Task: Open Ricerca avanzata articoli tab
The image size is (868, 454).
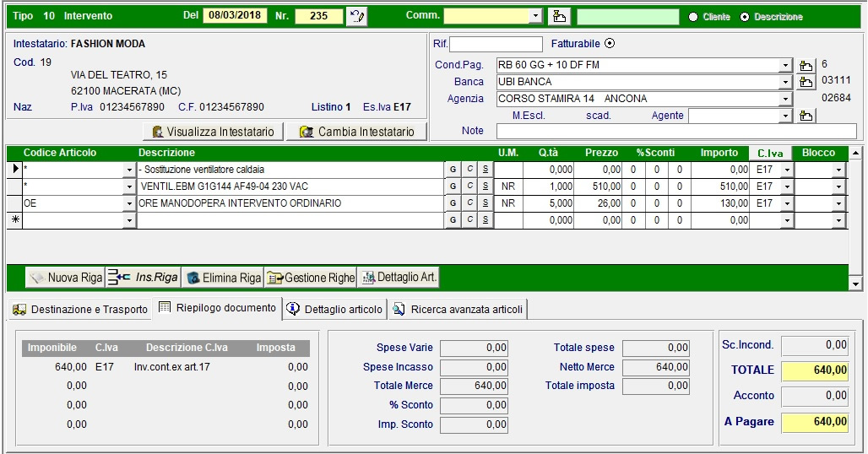Action: pos(458,310)
